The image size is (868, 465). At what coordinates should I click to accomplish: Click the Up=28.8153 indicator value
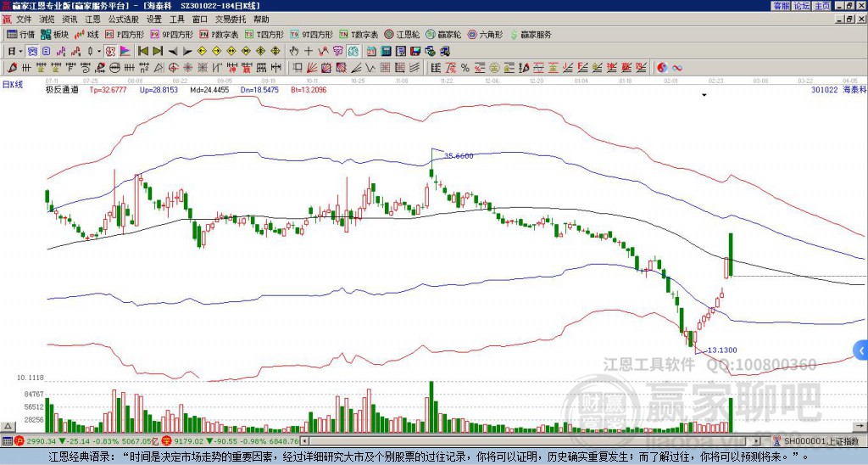pos(159,90)
